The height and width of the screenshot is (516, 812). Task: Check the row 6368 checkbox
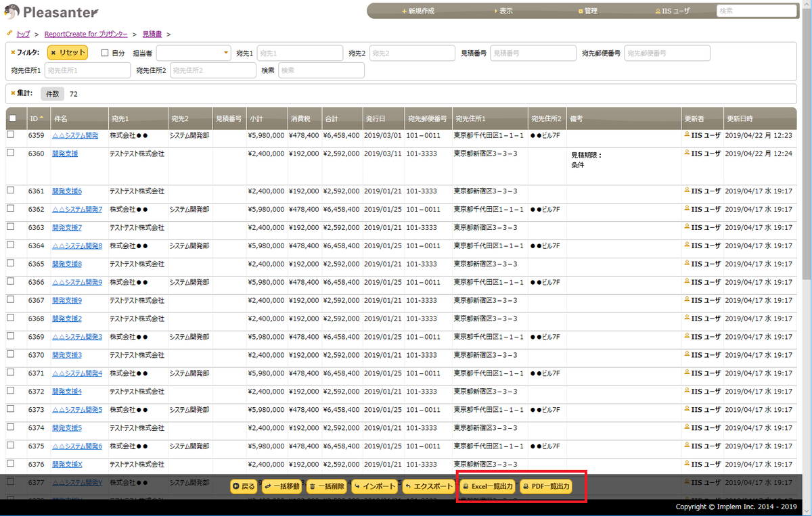(10, 318)
